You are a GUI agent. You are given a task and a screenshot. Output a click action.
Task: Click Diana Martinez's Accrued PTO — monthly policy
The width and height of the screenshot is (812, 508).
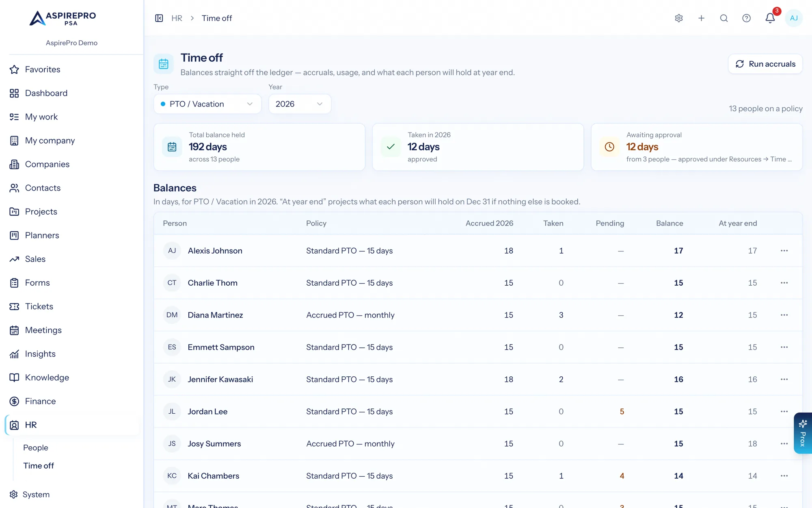click(350, 315)
